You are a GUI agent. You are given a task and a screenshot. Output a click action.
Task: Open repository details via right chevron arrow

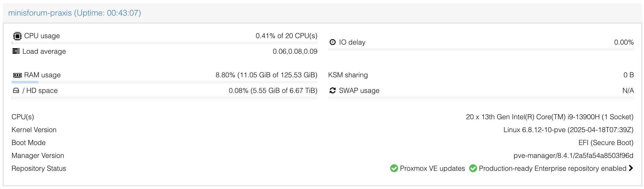coord(631,168)
